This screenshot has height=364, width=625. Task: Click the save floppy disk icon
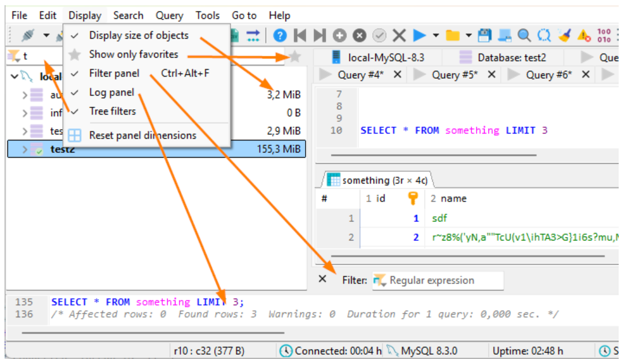(x=485, y=36)
